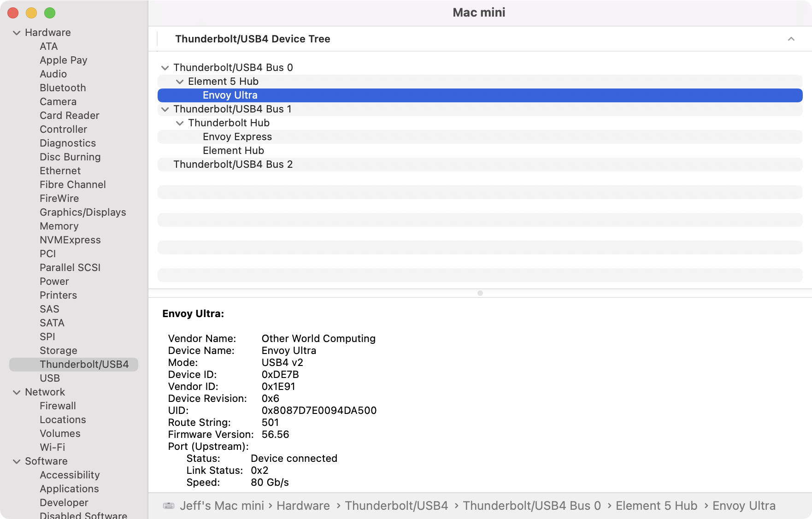Collapse the Hardware section in sidebar
Viewport: 812px width, 519px height.
tap(17, 33)
